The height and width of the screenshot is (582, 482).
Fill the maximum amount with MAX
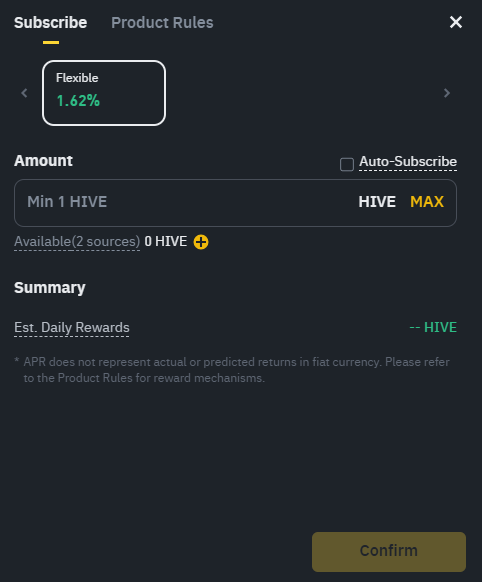pyautogui.click(x=427, y=202)
